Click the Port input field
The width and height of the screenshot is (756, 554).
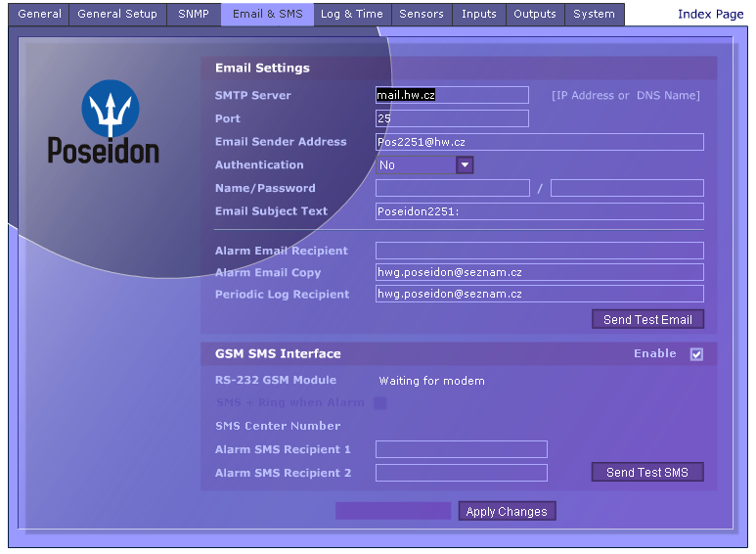(452, 118)
